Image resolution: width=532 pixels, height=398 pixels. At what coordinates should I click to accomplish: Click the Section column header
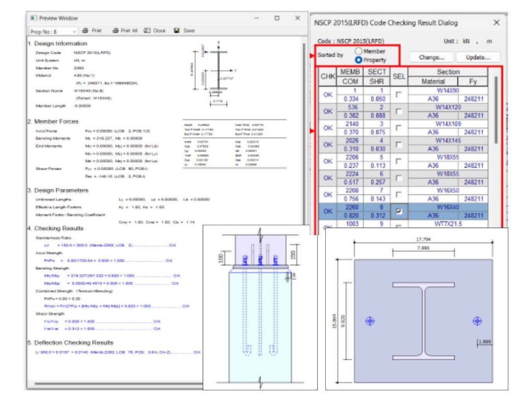(x=448, y=72)
